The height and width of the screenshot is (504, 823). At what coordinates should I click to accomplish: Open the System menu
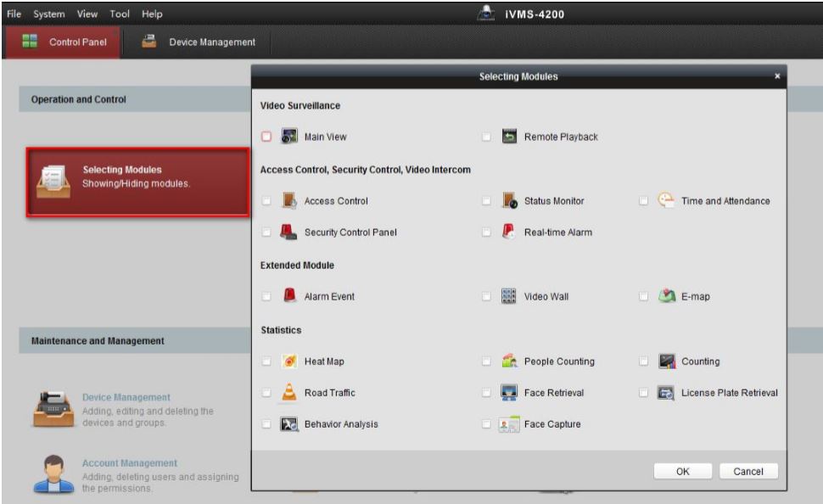[49, 14]
